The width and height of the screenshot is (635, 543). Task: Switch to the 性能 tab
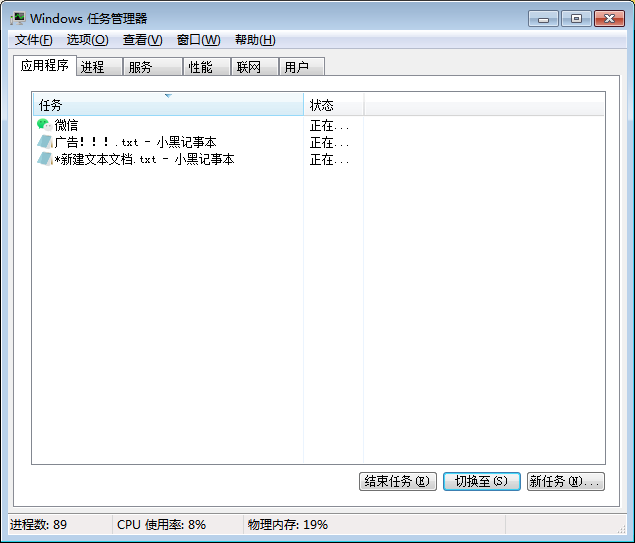[x=207, y=67]
